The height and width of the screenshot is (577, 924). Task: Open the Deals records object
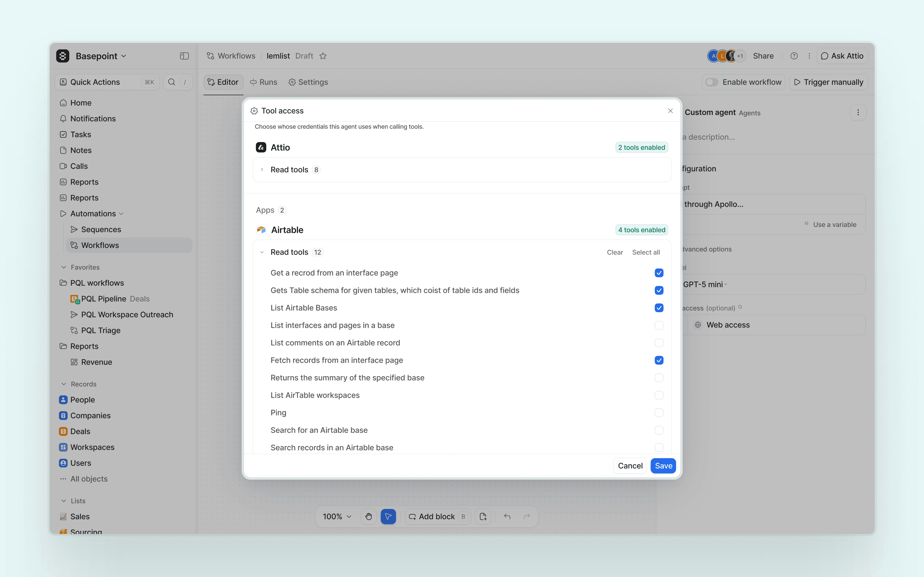tap(74, 431)
